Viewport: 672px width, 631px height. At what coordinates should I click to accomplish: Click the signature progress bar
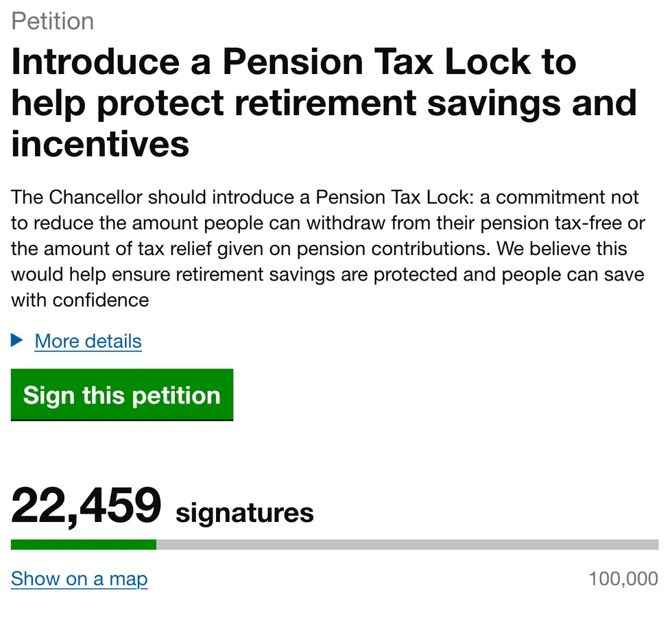coord(336,544)
